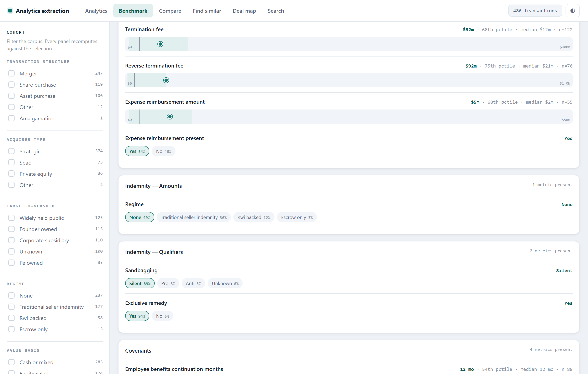Tick the Corporate subsidiary checkbox

pos(11,240)
